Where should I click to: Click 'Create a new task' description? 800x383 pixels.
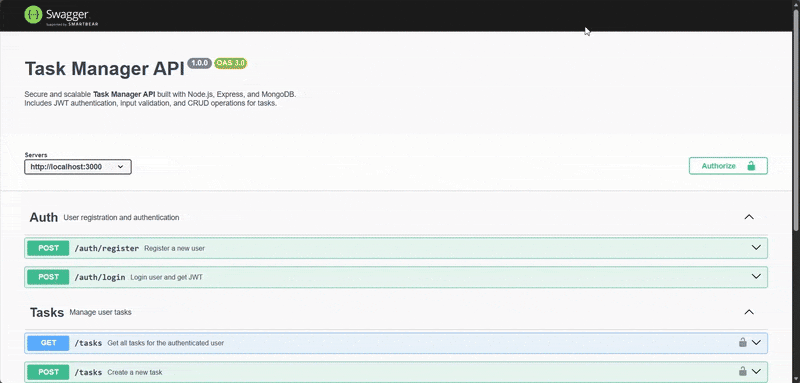click(135, 372)
